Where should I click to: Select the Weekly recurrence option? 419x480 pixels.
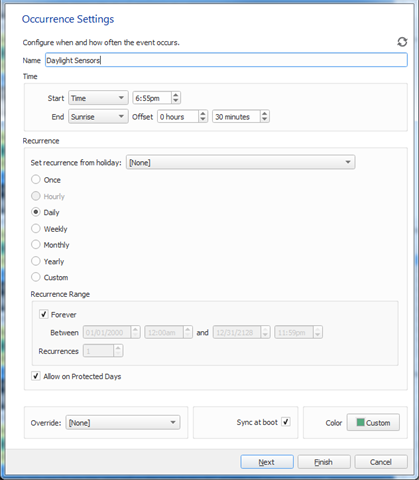pos(36,229)
